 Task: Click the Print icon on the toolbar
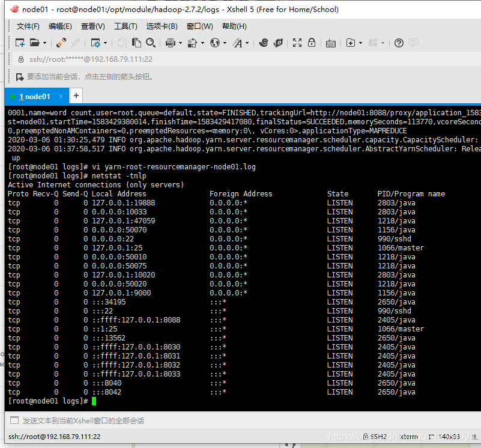click(171, 43)
